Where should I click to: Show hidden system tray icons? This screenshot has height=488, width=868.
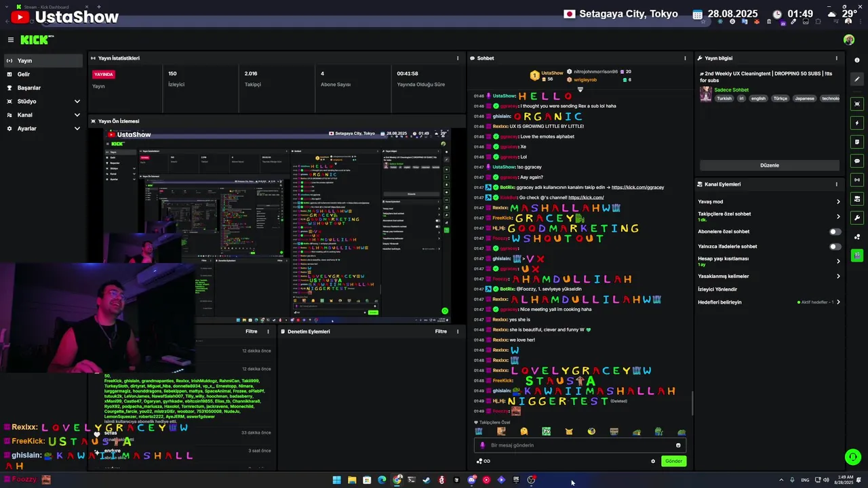click(781, 480)
